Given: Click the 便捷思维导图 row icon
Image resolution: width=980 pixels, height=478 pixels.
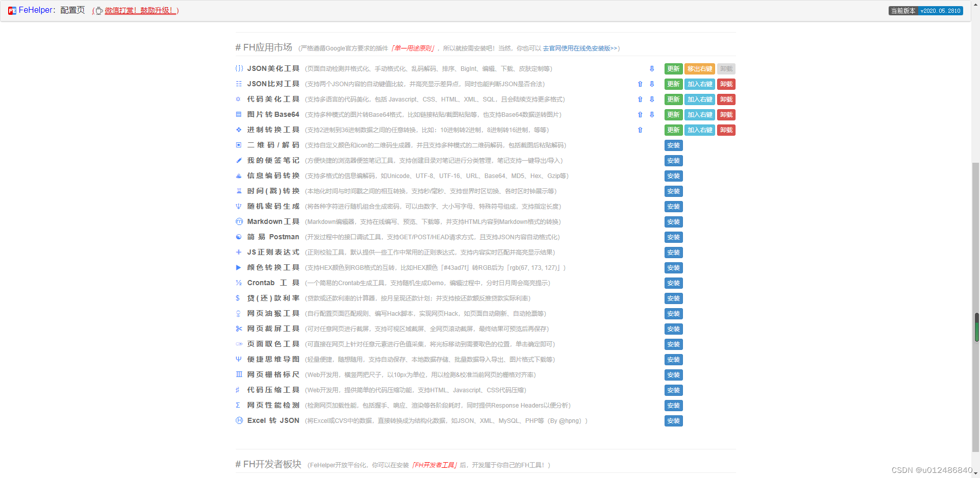Looking at the screenshot, I should (x=238, y=359).
